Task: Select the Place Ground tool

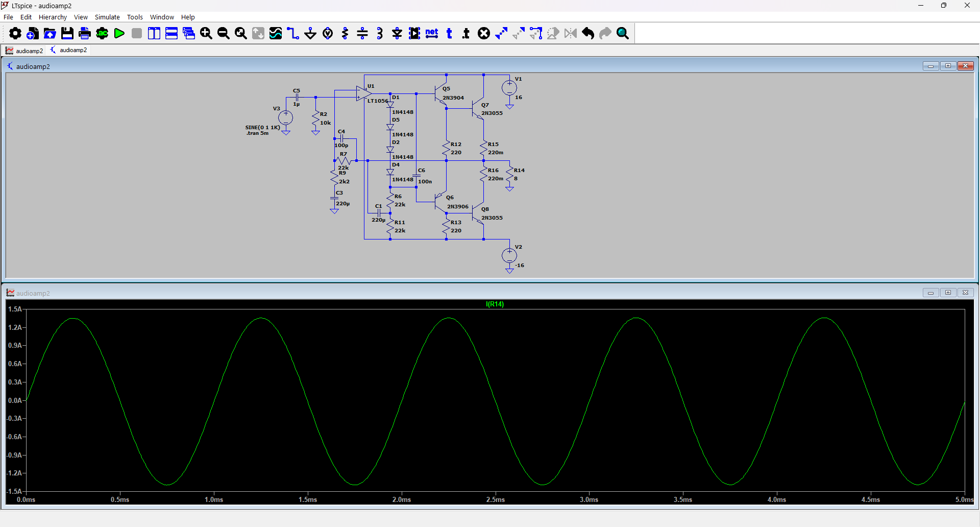Action: coord(310,33)
